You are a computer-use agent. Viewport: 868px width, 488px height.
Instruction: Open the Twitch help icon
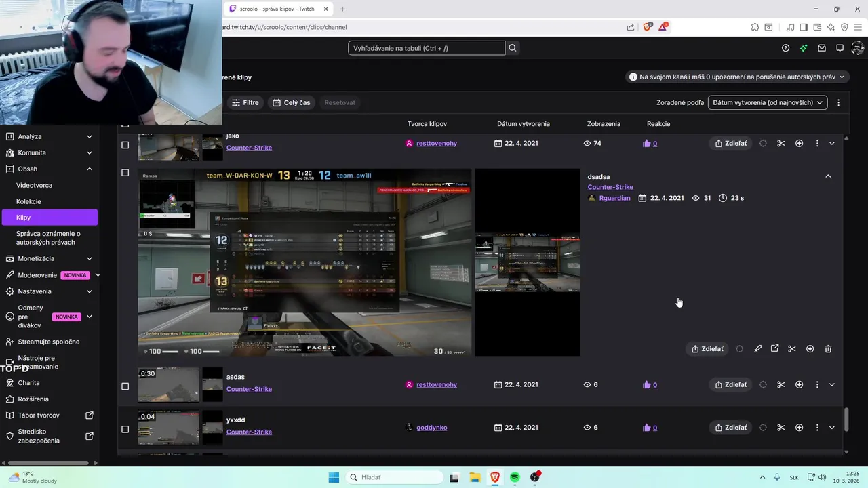pyautogui.click(x=785, y=48)
